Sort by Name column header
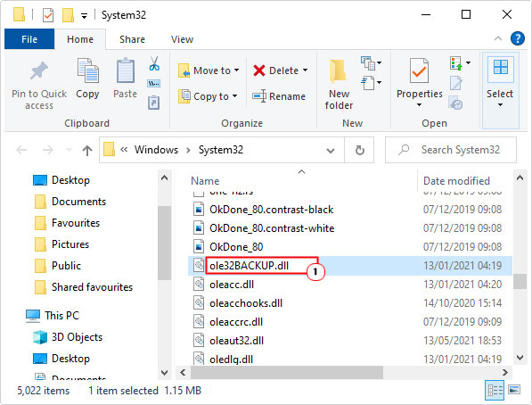Screen dimensions: 532x405 [x=205, y=181]
